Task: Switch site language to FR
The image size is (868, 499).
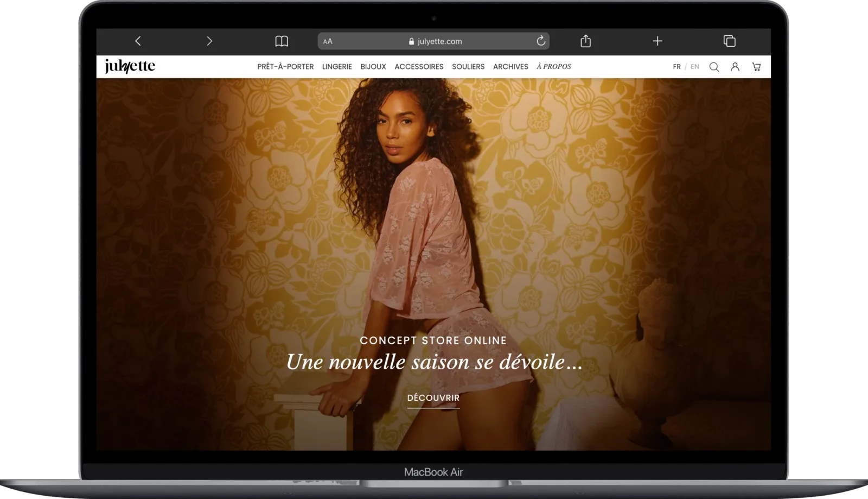Action: pyautogui.click(x=676, y=67)
